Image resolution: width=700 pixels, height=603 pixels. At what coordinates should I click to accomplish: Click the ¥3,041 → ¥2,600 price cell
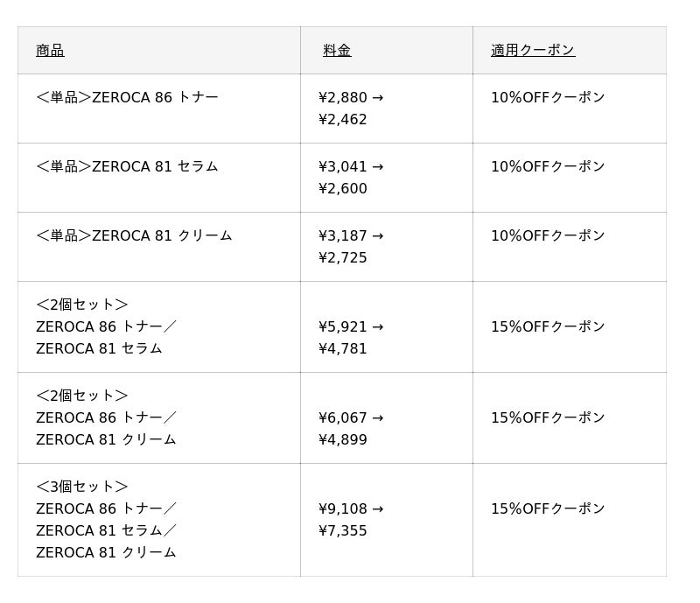pos(351,178)
